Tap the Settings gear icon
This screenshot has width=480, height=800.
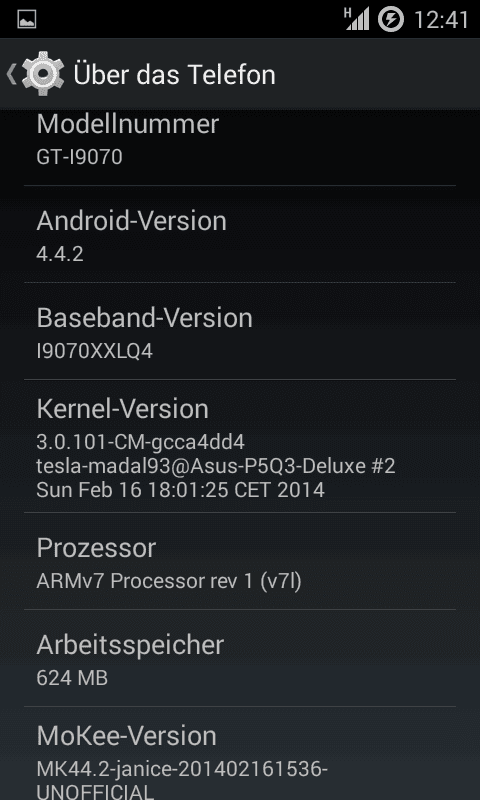coord(43,73)
